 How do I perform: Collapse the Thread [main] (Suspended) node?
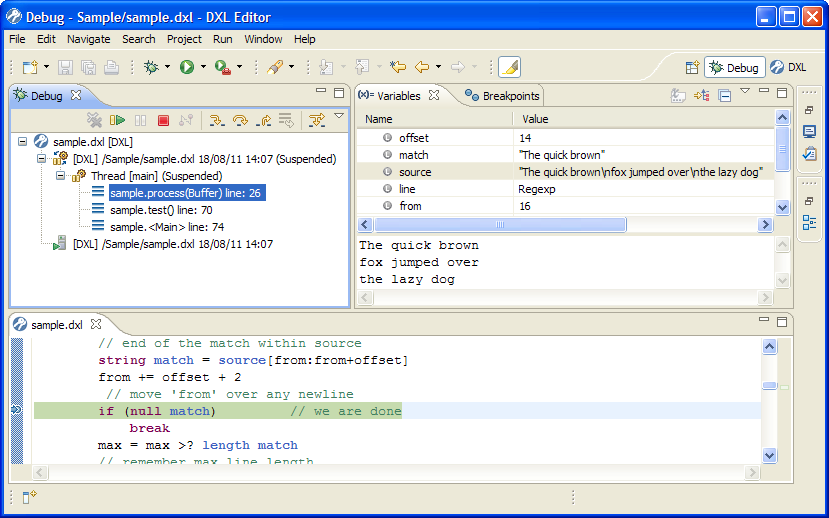click(x=60, y=175)
